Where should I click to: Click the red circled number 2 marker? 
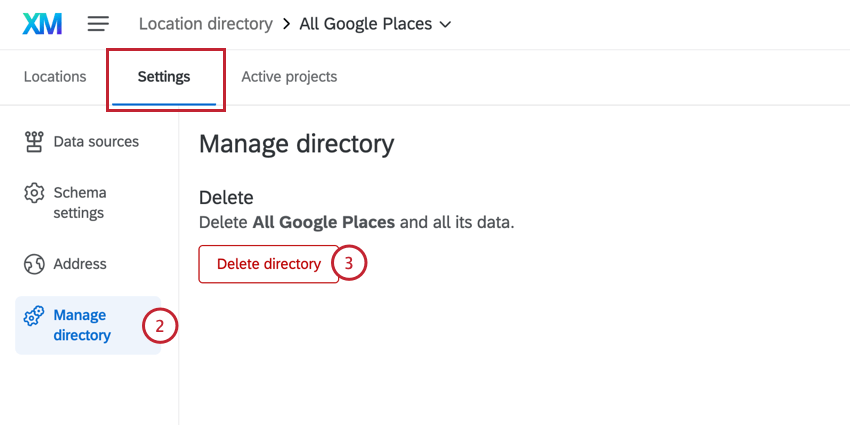click(160, 325)
